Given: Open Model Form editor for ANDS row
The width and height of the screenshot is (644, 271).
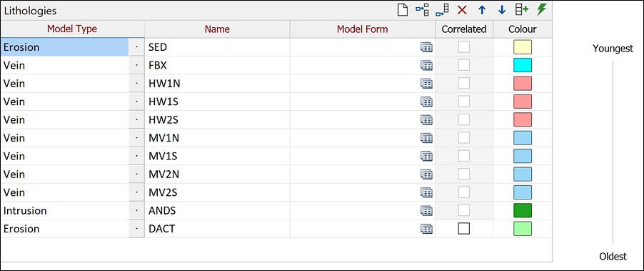Looking at the screenshot, I should tap(427, 210).
